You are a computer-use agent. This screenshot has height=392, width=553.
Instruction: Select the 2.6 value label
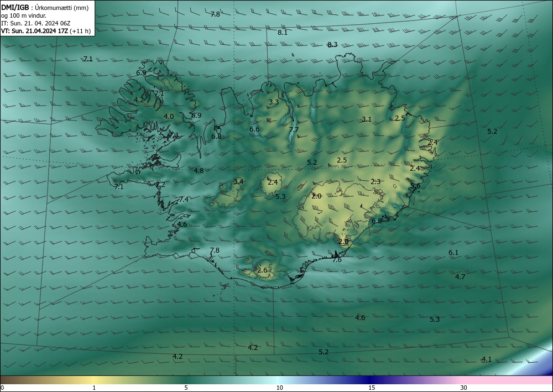click(x=262, y=270)
